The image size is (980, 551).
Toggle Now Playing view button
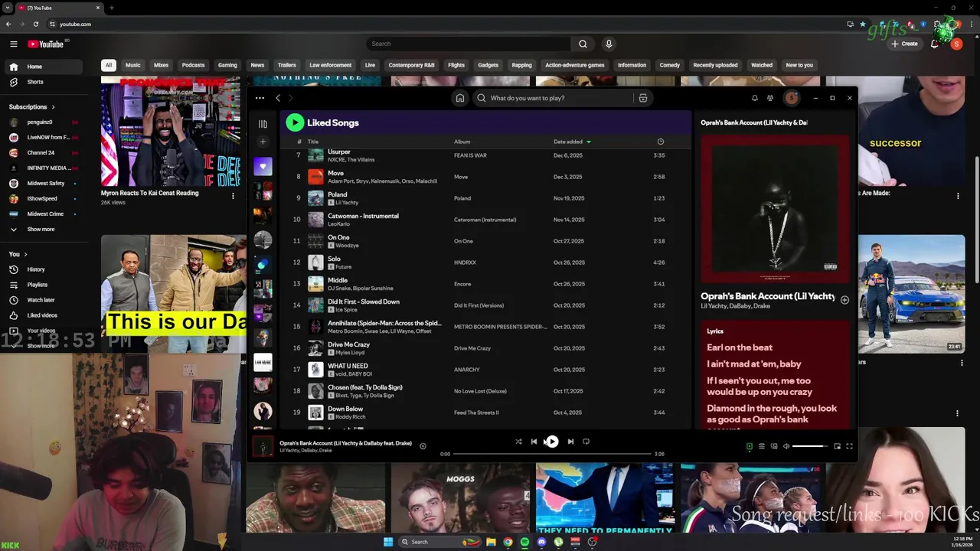(x=749, y=446)
